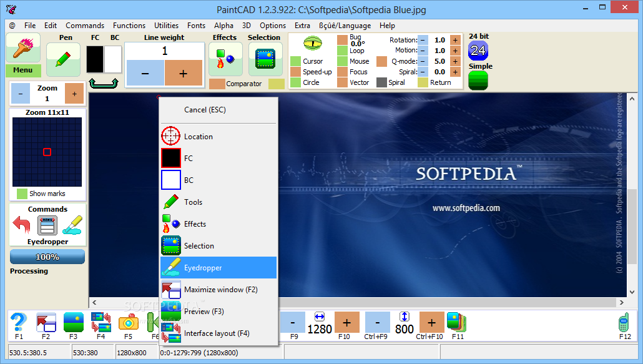The width and height of the screenshot is (643, 364).
Task: Open the menu list icon in Commands
Action: [x=47, y=225]
